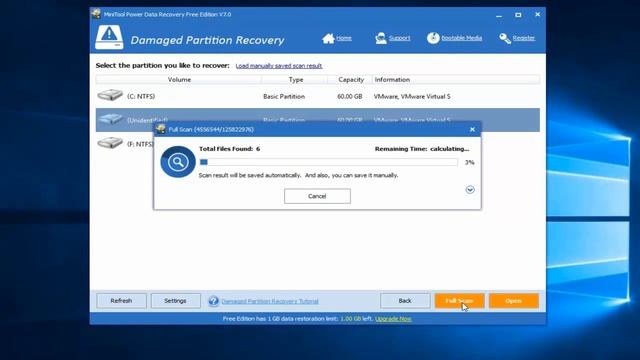The width and height of the screenshot is (640, 360).
Task: Click VMware Virtual S info of C: row
Action: pos(412,97)
